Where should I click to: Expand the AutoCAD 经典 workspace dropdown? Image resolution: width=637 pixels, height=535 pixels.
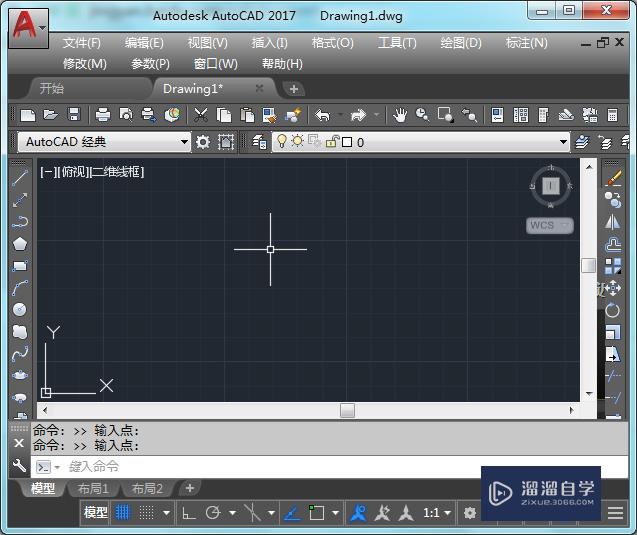click(184, 142)
